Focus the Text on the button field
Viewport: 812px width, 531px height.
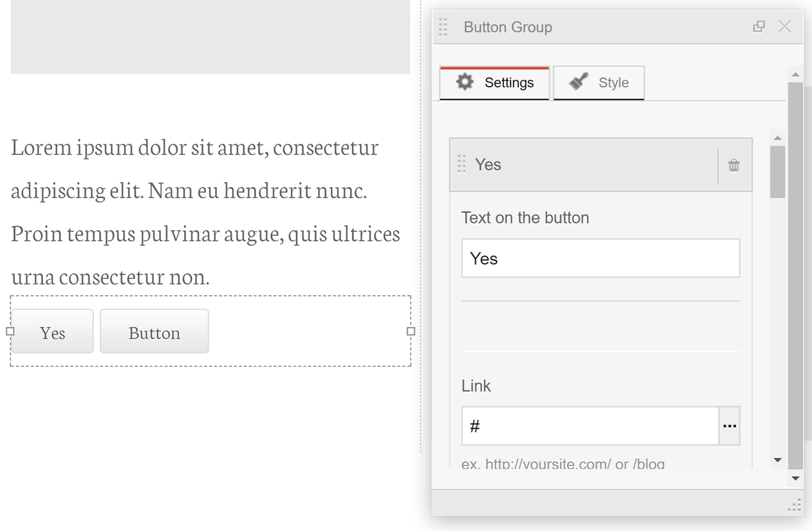click(600, 258)
